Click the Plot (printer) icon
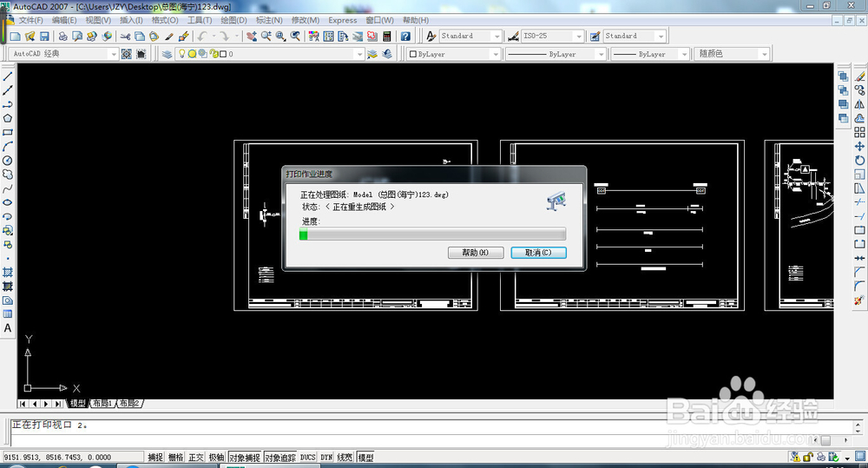 tap(63, 36)
